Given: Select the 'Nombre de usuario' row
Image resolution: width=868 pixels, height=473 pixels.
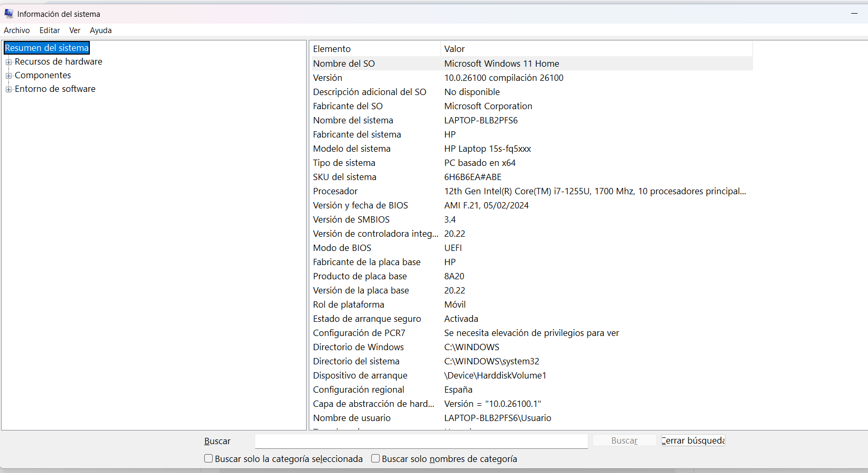Looking at the screenshot, I should coord(532,418).
